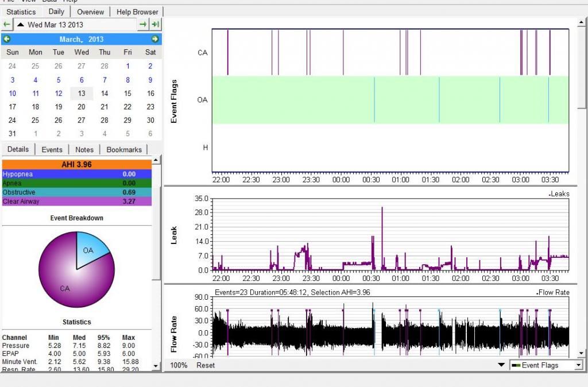Select March 12 in the calendar
Screen dimensions: 588x387
[59, 94]
